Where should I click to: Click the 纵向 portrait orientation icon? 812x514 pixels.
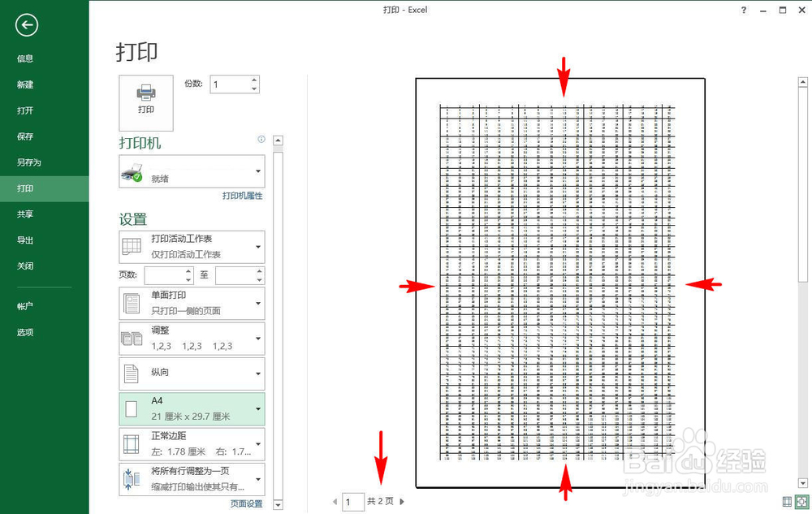pyautogui.click(x=132, y=374)
